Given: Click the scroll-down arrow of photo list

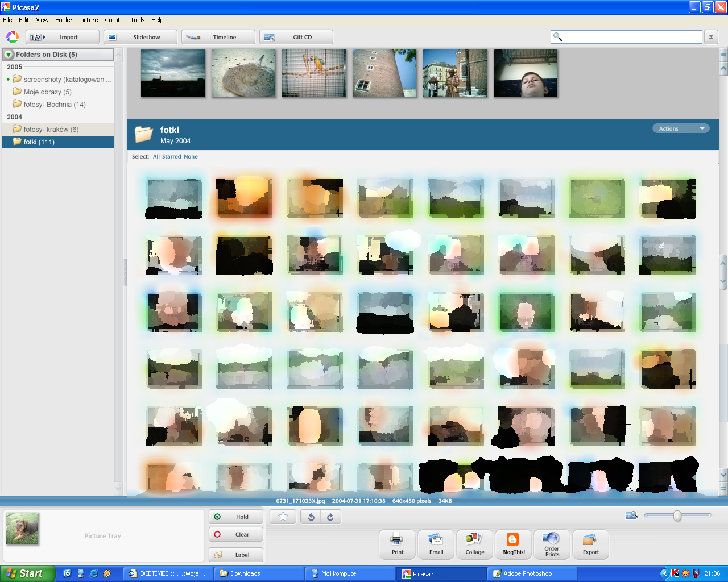Looking at the screenshot, I should pyautogui.click(x=723, y=475).
